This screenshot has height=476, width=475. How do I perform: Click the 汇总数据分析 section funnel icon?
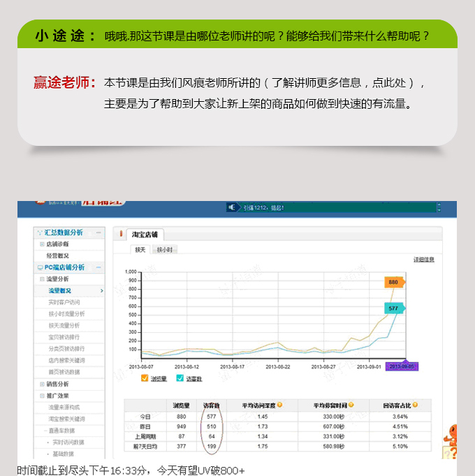[x=40, y=233]
